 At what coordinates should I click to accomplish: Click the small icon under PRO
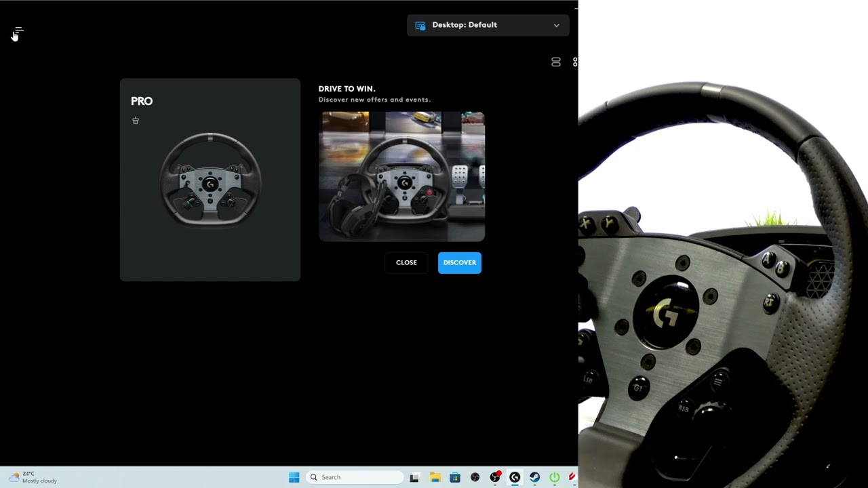pos(136,121)
